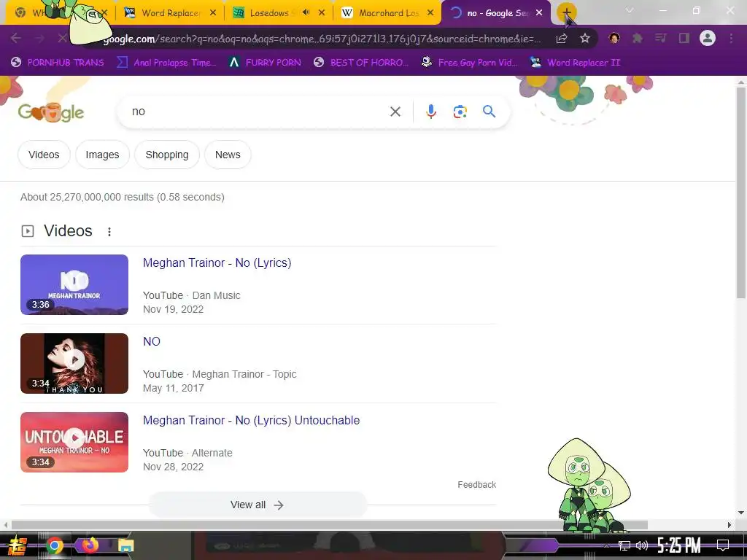Open network icon in system tray
The height and width of the screenshot is (560, 747).
click(624, 545)
